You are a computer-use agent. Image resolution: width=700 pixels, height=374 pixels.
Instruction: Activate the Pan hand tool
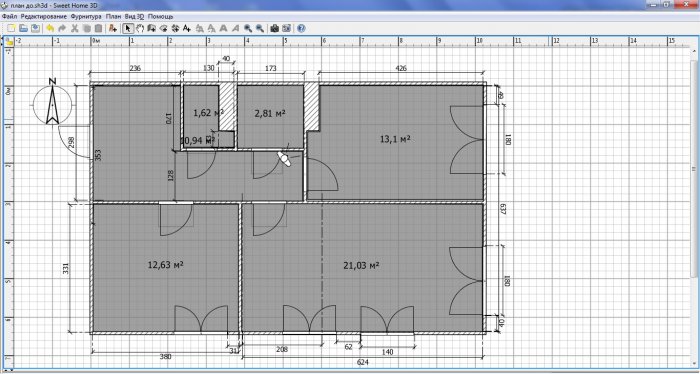tap(140, 28)
